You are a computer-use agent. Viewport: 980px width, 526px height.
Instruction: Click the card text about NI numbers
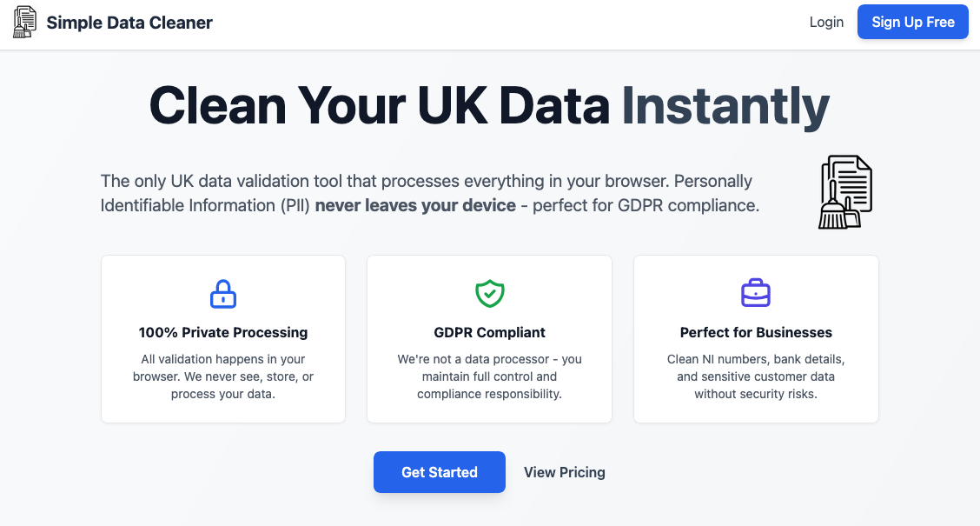755,376
